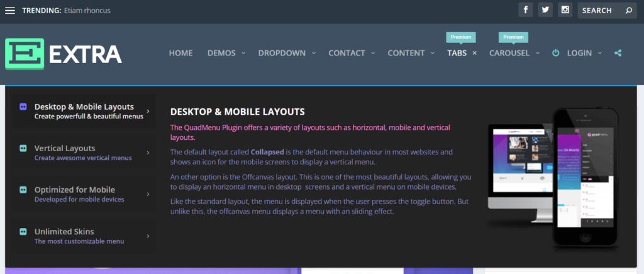This screenshot has width=644, height=274.
Task: Select the Optimized for Mobile tab
Action: tap(84, 194)
